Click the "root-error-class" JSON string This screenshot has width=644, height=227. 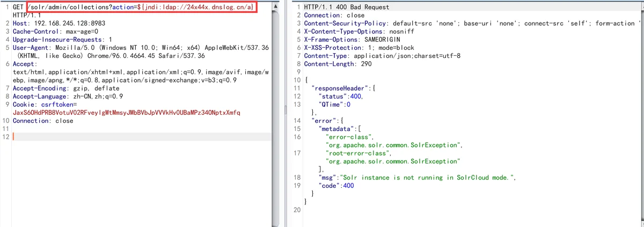pos(358,153)
